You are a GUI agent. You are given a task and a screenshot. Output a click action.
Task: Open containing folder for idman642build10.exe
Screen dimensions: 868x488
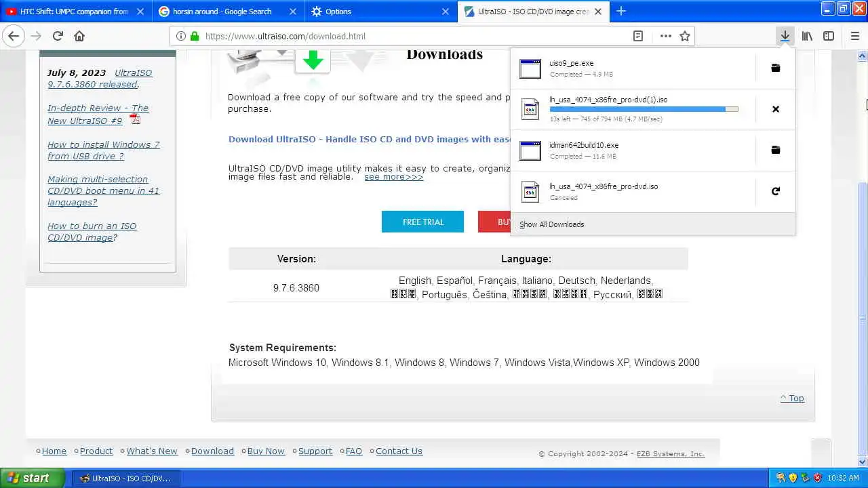[x=776, y=150]
